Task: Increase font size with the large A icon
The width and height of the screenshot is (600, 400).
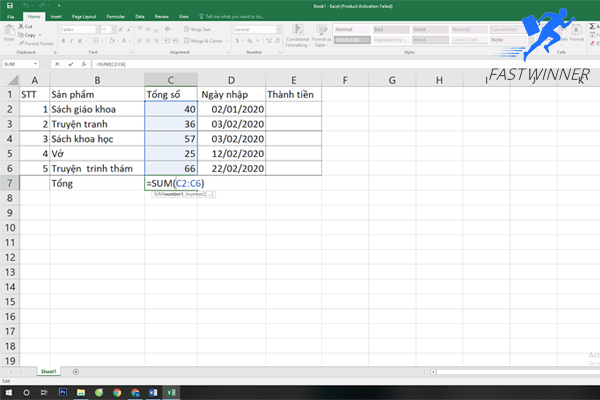Action: click(121, 29)
